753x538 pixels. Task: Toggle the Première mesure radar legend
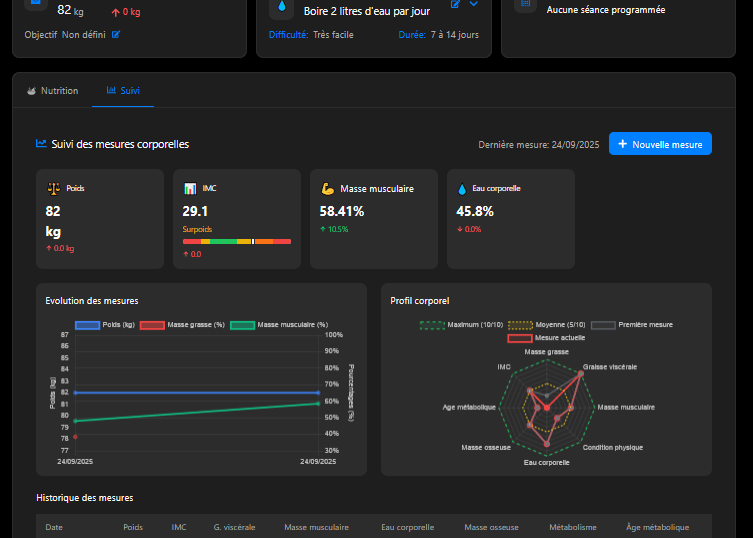[632, 325]
